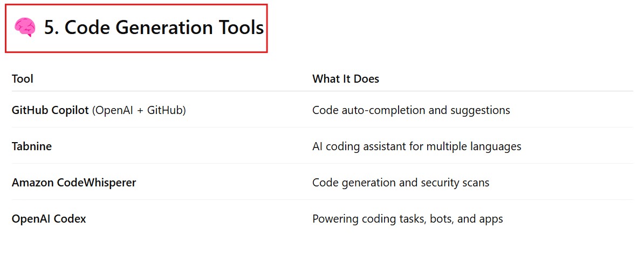
Task: Click "Code generation and security scans" description
Action: coord(401,183)
